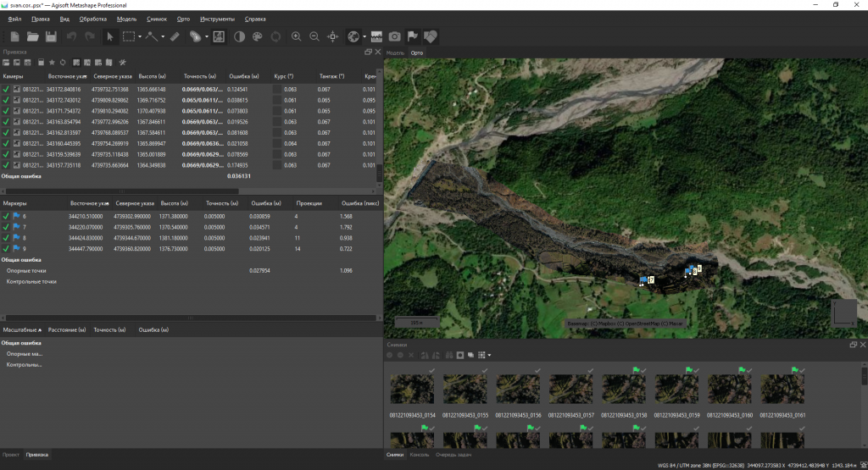This screenshot has width=868, height=470.
Task: Sort cameras by Ошибка (м) column header
Action: [x=243, y=76]
